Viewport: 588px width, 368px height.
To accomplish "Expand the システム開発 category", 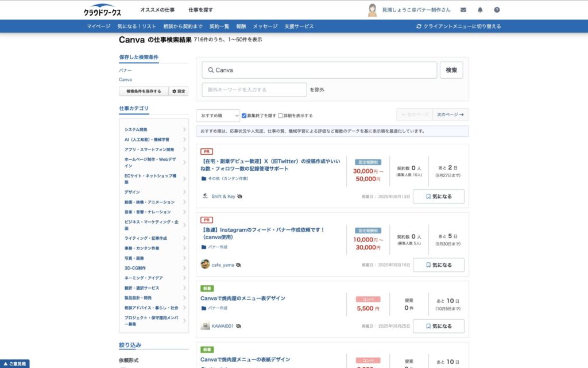I will [154, 129].
